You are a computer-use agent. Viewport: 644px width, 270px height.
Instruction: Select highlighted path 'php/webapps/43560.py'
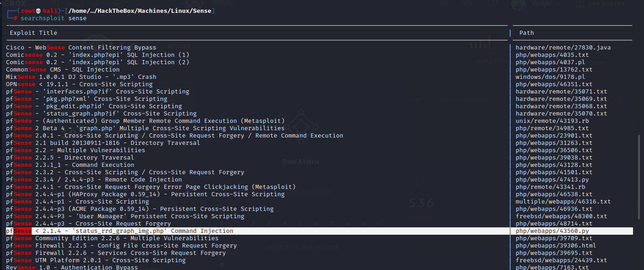pos(552,231)
